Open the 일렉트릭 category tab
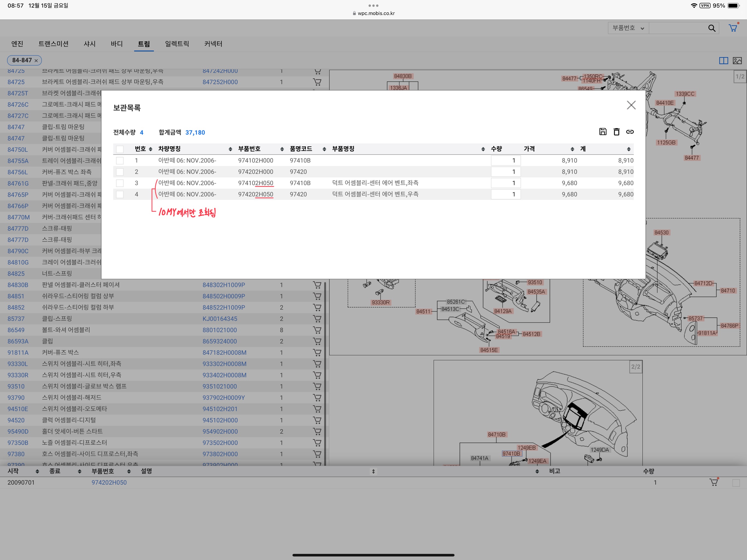This screenshot has height=560, width=747. pyautogui.click(x=177, y=44)
